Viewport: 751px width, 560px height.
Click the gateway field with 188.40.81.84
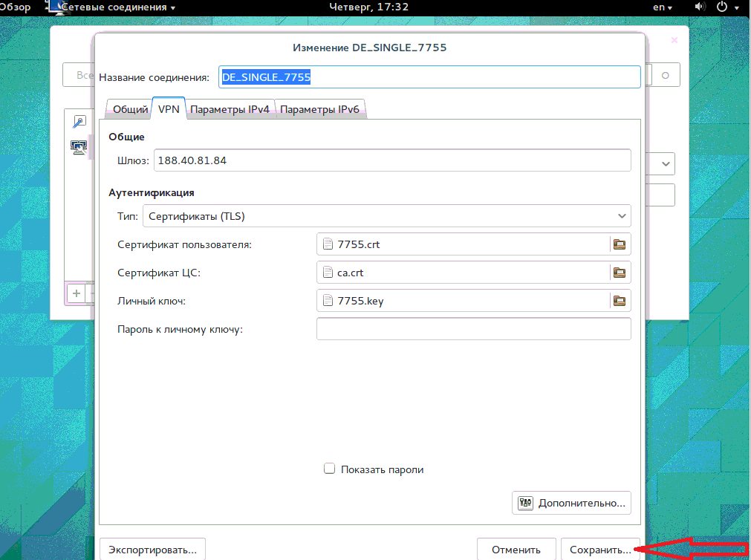click(391, 160)
